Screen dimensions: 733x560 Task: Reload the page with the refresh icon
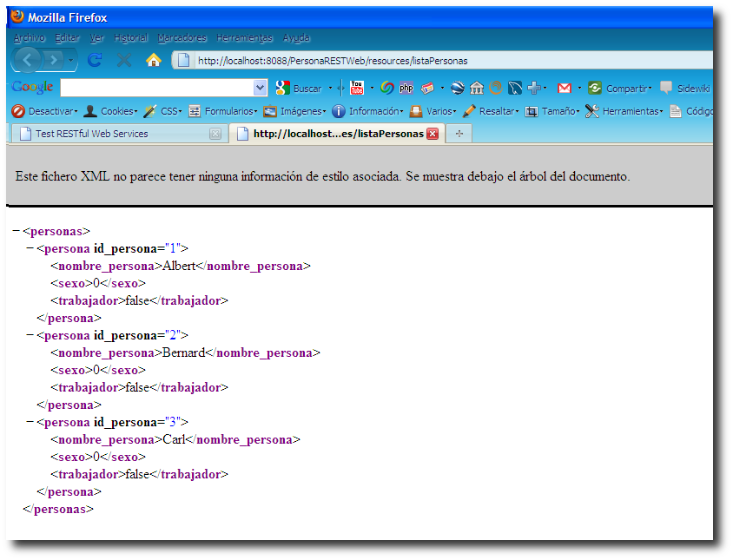tap(95, 60)
